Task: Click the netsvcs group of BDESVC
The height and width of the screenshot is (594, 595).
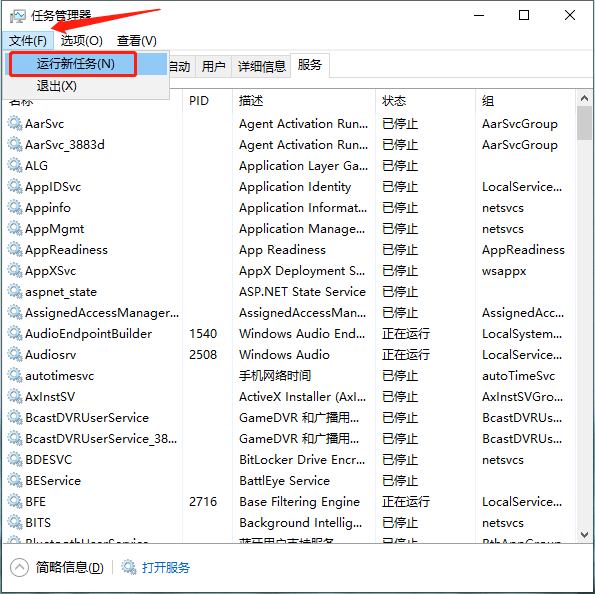Action: click(503, 460)
